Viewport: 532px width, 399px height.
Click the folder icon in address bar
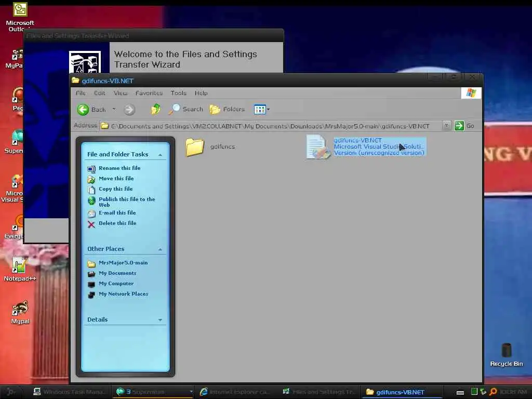[105, 126]
